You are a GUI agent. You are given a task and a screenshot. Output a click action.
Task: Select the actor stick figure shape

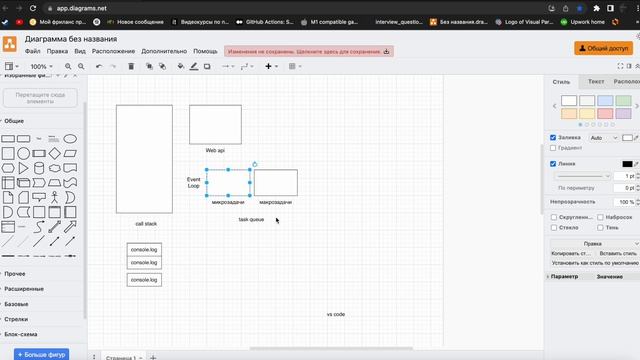(x=54, y=198)
